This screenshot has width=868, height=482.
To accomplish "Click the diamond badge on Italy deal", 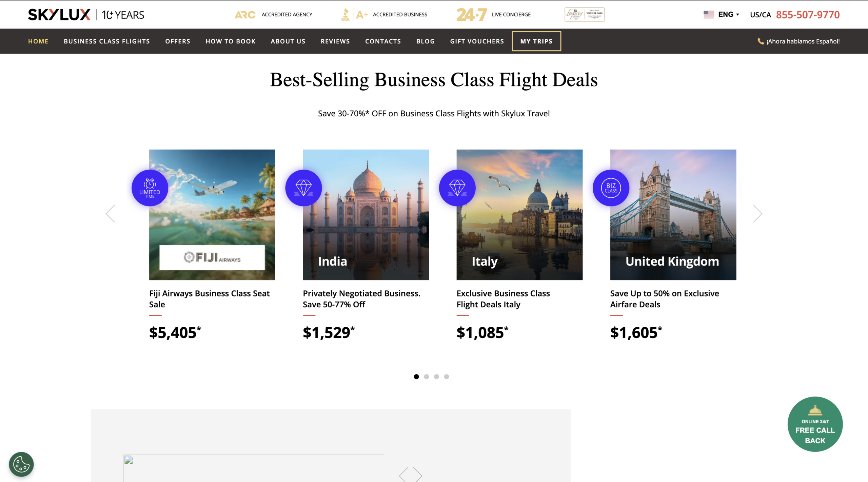I will [x=457, y=188].
